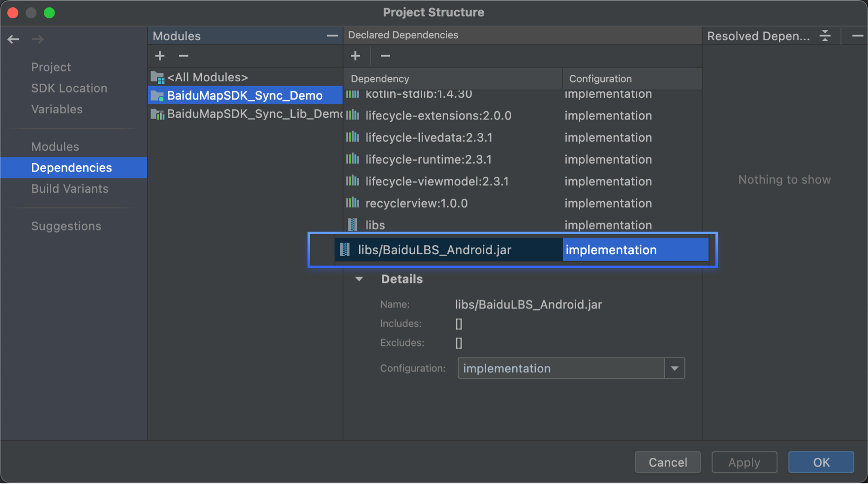Switch to SDK Location settings

[x=69, y=89]
